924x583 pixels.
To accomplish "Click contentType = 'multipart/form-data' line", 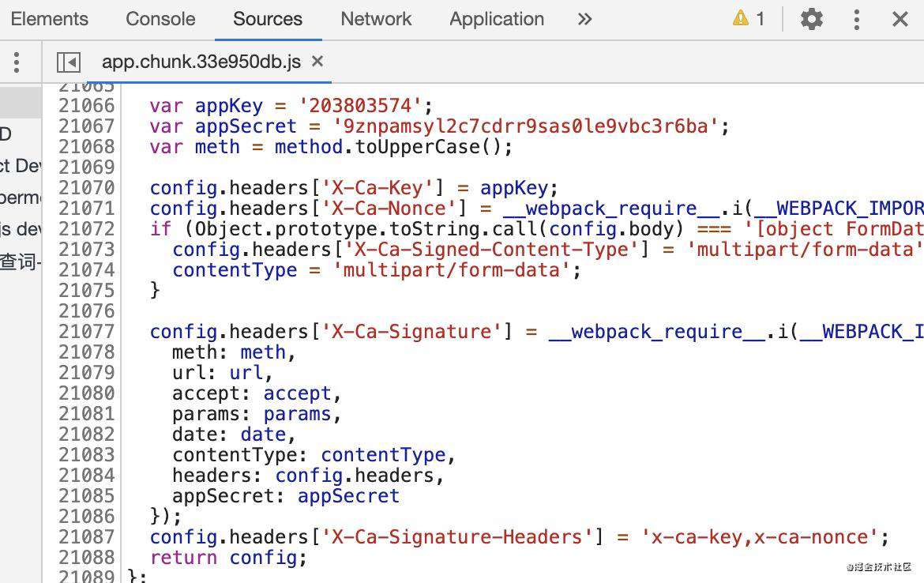I will (377, 270).
